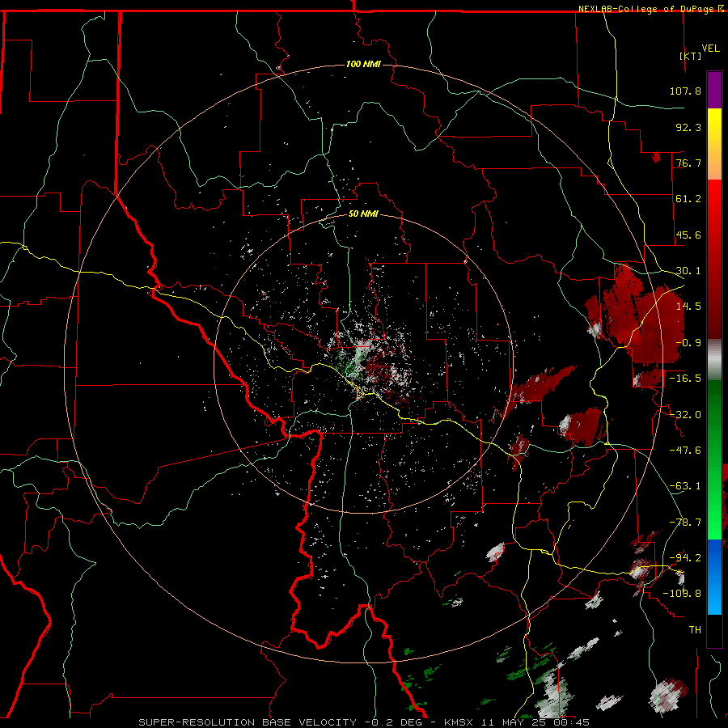Select the -94.2 scale value
Viewport: 728px width, 728px height.
point(685,557)
